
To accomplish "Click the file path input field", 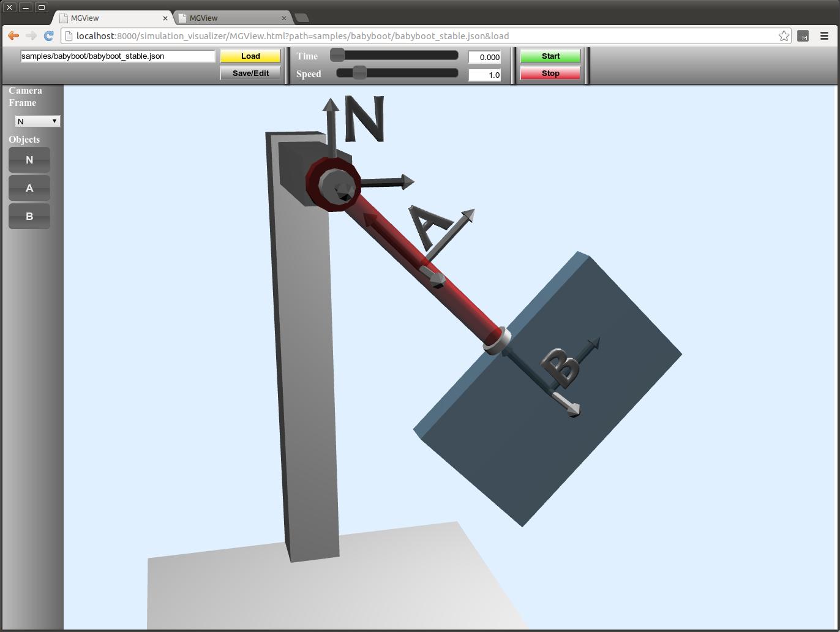I will (118, 56).
